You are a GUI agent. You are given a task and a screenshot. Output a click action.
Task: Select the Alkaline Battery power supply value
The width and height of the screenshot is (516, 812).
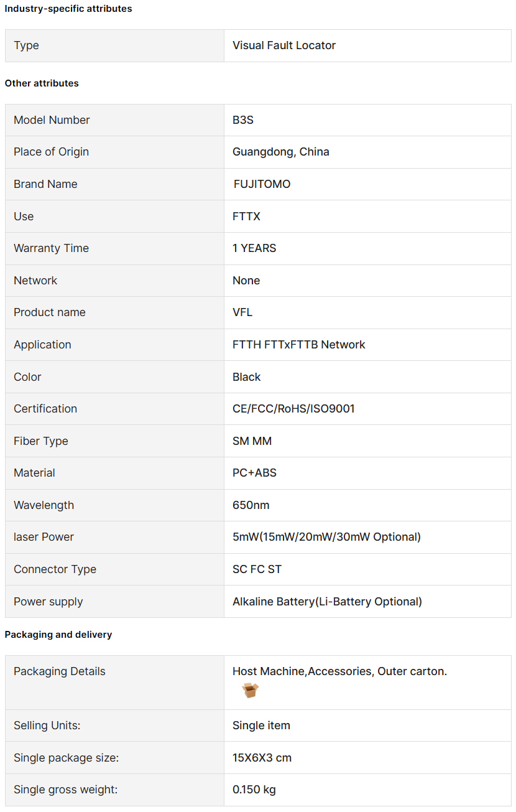(x=328, y=602)
